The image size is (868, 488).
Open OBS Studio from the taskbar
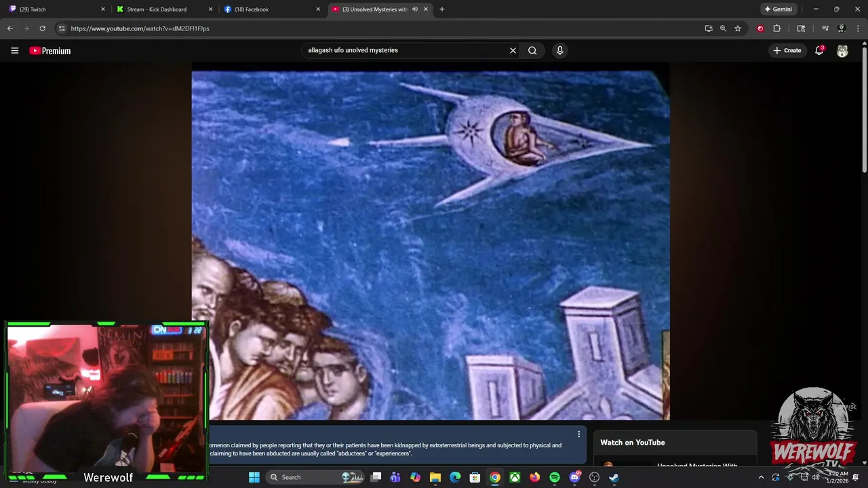tap(595, 477)
